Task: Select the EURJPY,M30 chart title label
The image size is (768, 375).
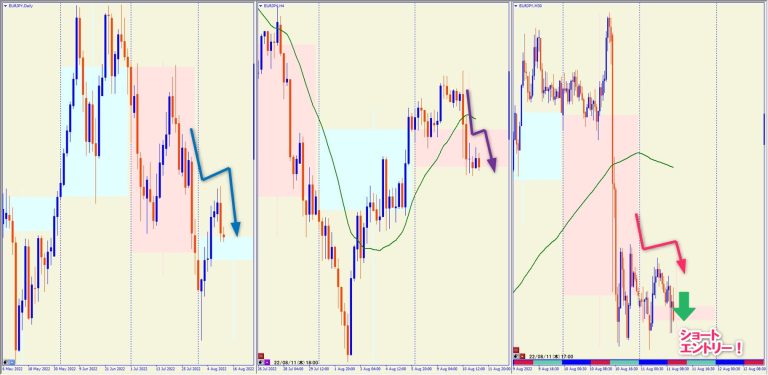Action: click(x=529, y=7)
